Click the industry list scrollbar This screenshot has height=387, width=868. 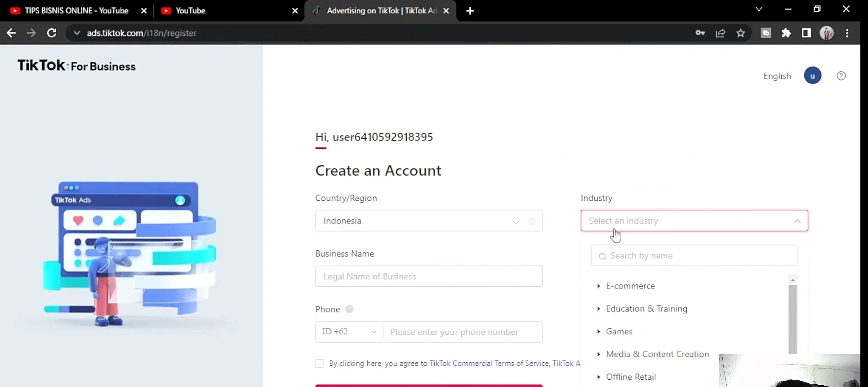click(793, 319)
